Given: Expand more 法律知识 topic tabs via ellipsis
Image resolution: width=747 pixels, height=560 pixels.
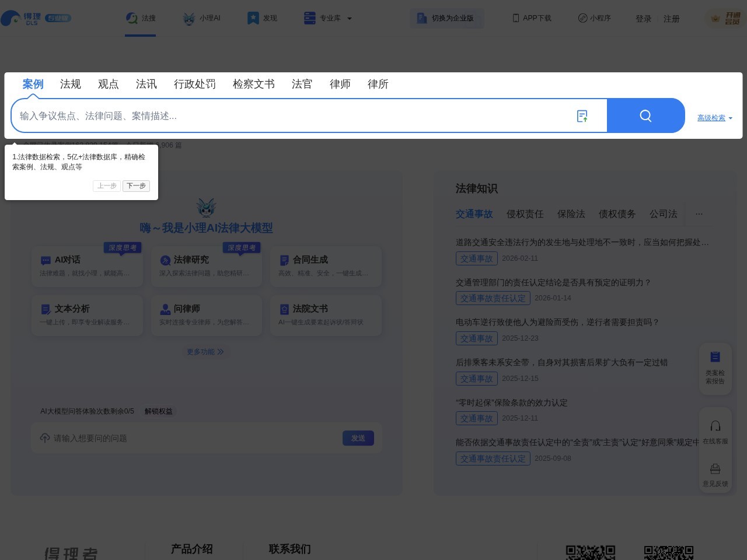Looking at the screenshot, I should [x=699, y=214].
